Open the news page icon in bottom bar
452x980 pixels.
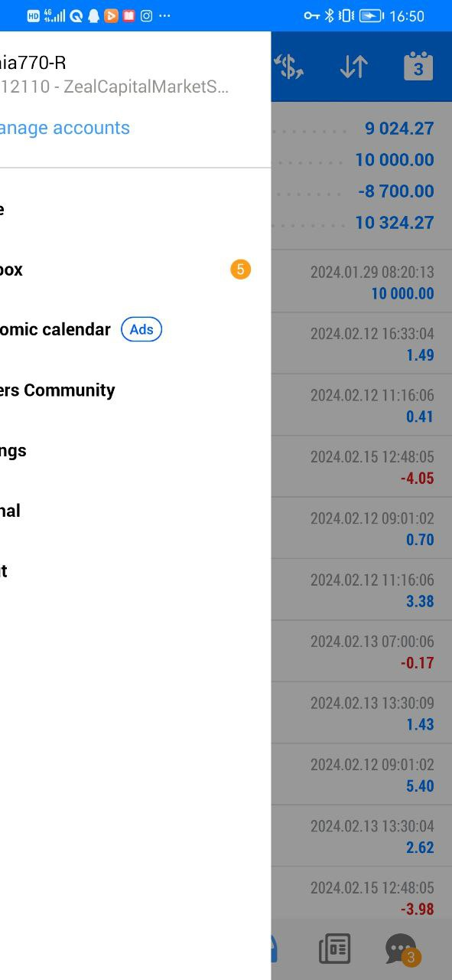[334, 949]
